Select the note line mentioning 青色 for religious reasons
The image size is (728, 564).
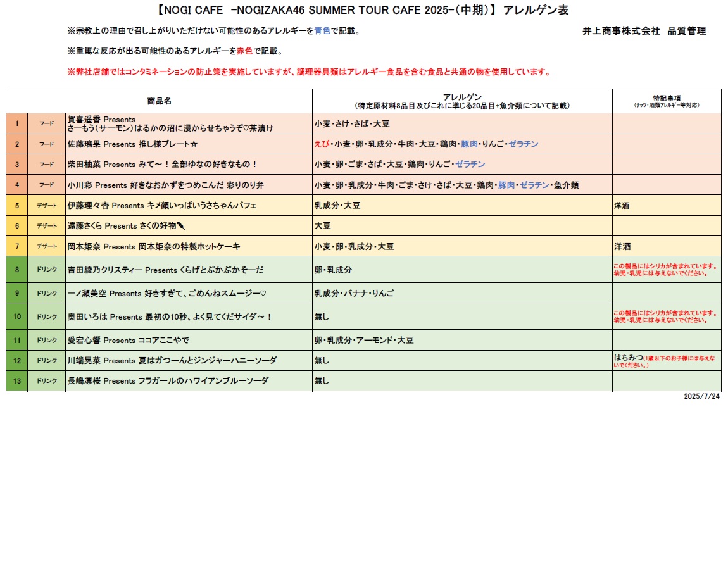(214, 30)
